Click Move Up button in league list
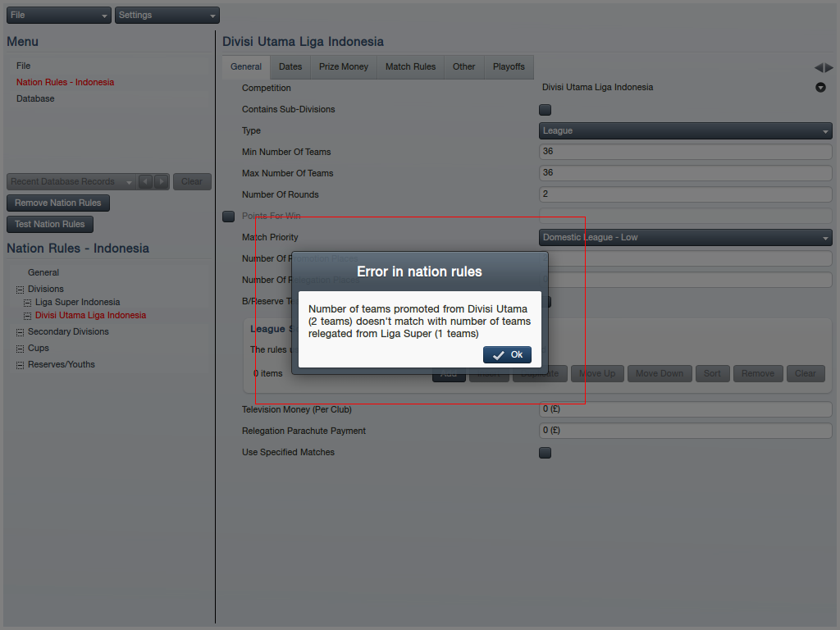Image resolution: width=840 pixels, height=630 pixels. coord(597,374)
